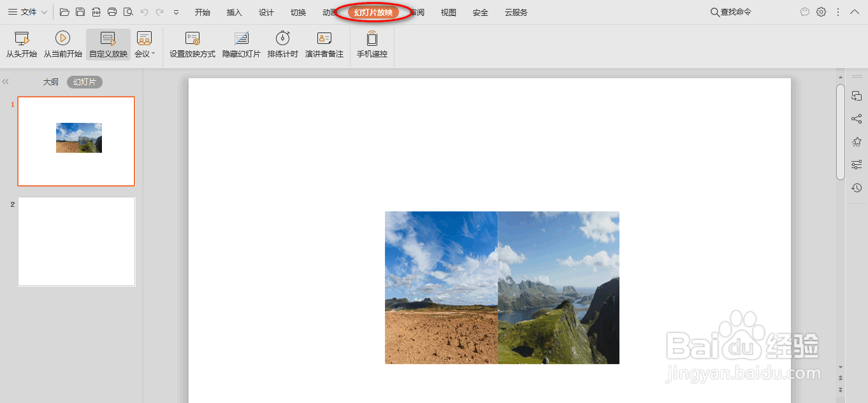Screen dimensions: 868x403
Task: Open the feedback chat bubble icon
Action: [805, 12]
